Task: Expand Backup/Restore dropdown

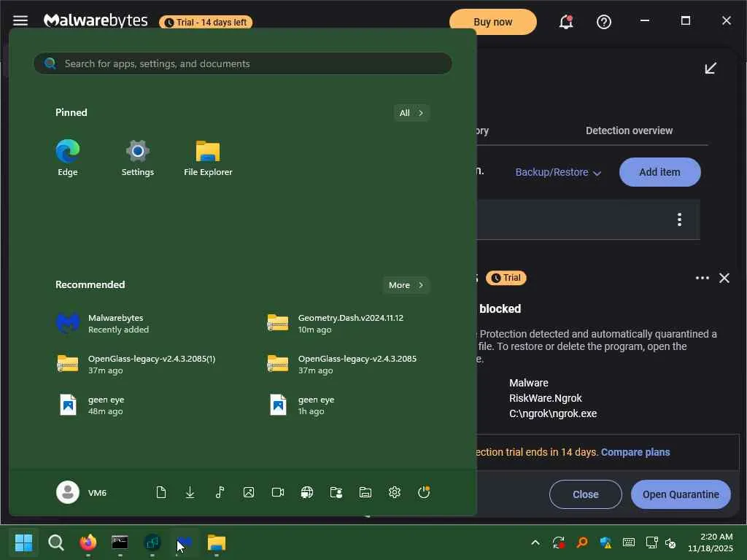Action: click(x=558, y=172)
